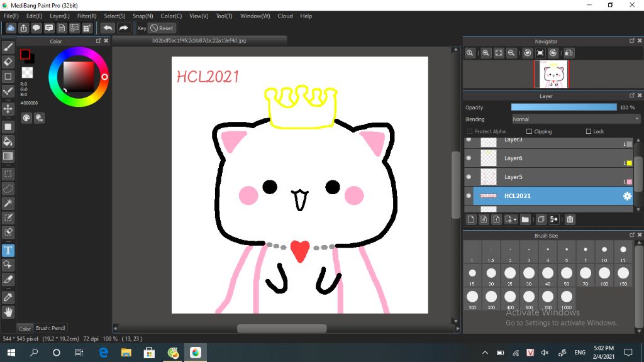Screen dimensions: 644x362
Task: Delete the layer with the trash icon
Action: click(x=570, y=219)
